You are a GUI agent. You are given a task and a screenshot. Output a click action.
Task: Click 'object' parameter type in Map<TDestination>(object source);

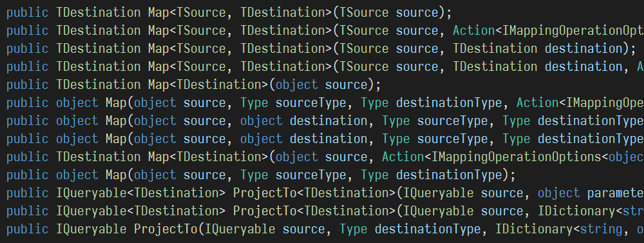(x=296, y=84)
